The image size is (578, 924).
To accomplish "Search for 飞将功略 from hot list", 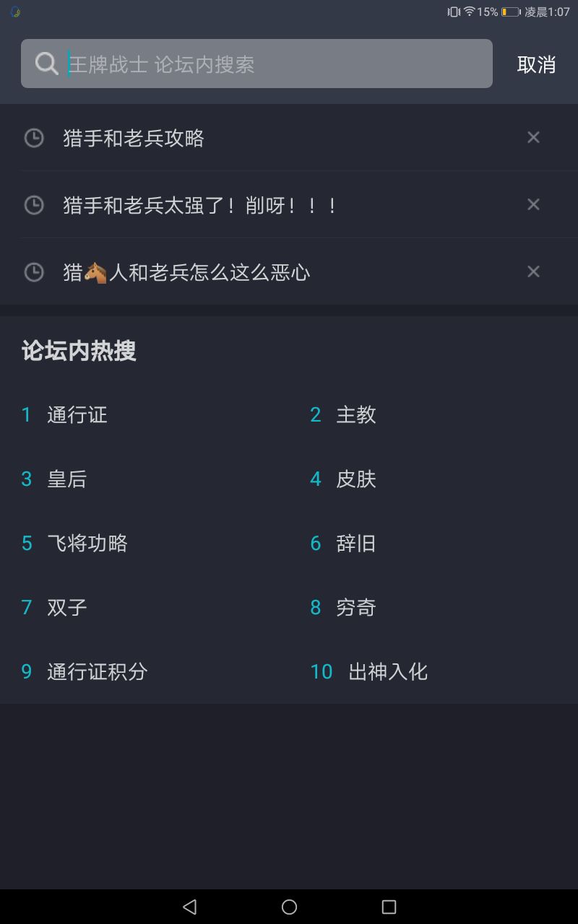I will click(87, 543).
